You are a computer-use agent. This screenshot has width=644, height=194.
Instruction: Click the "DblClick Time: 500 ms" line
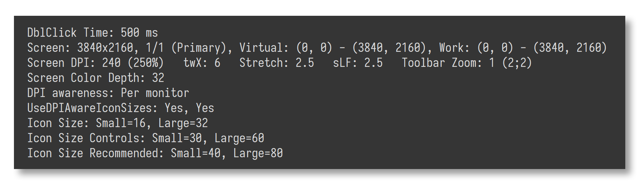(93, 33)
